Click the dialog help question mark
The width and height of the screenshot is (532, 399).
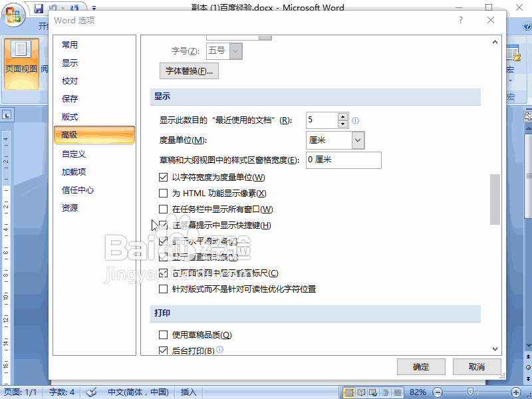(460, 21)
